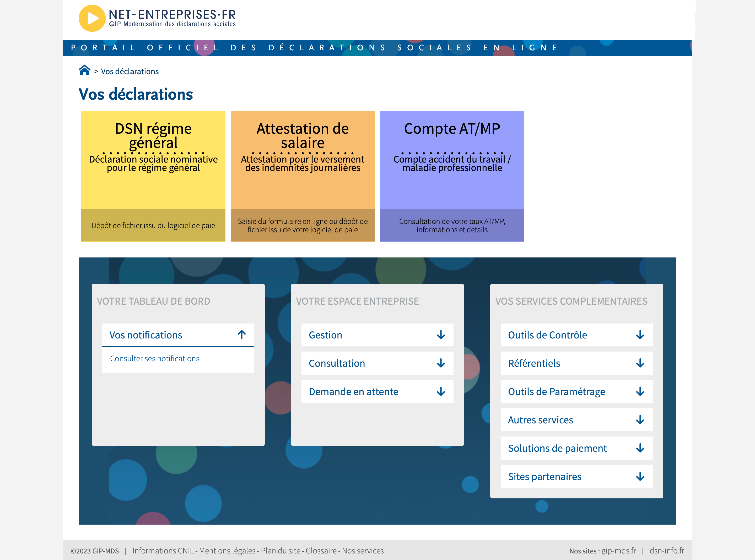Click the Solutions de paiement down arrow
Screen dimensions: 755x560
point(640,448)
